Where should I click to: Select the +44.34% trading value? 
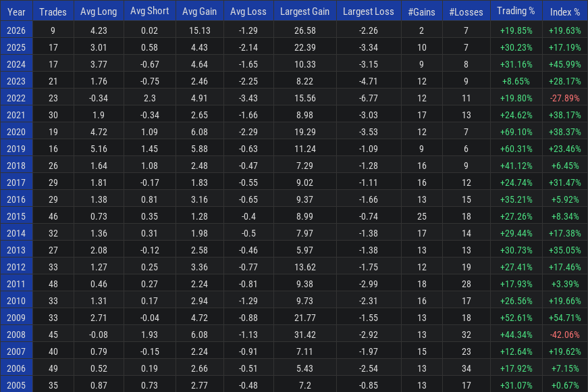(516, 335)
